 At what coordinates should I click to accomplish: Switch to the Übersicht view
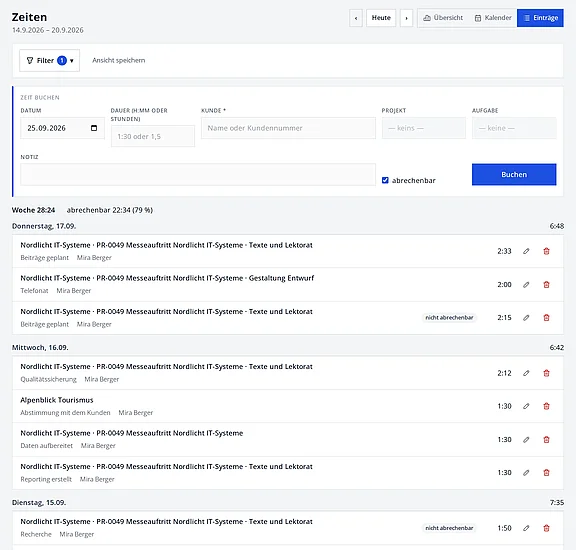[x=443, y=18]
